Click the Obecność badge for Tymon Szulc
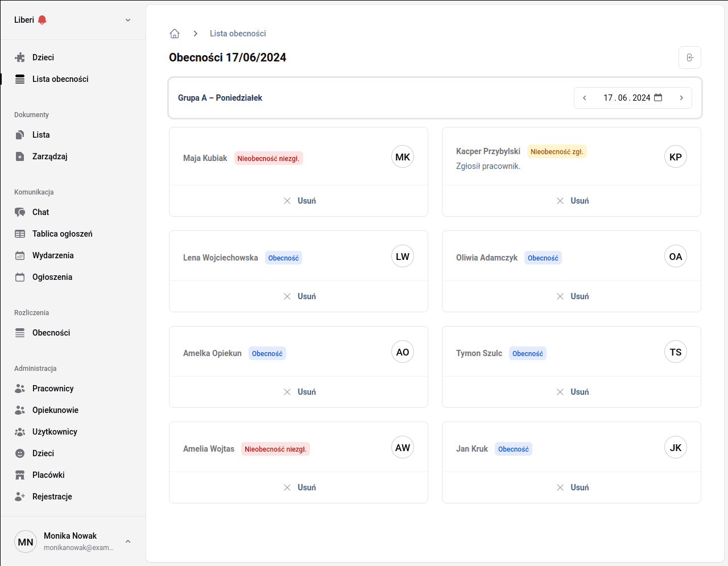Image resolution: width=728 pixels, height=566 pixels. pyautogui.click(x=527, y=353)
